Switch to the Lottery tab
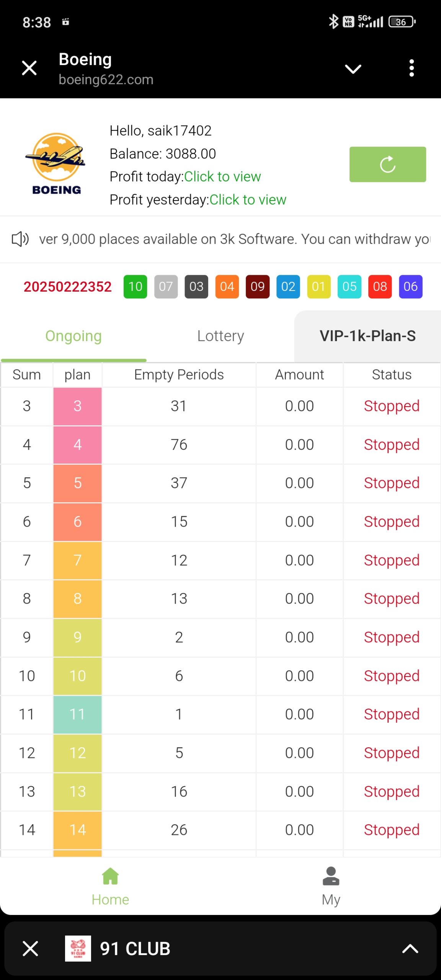Image resolution: width=441 pixels, height=980 pixels. (220, 336)
